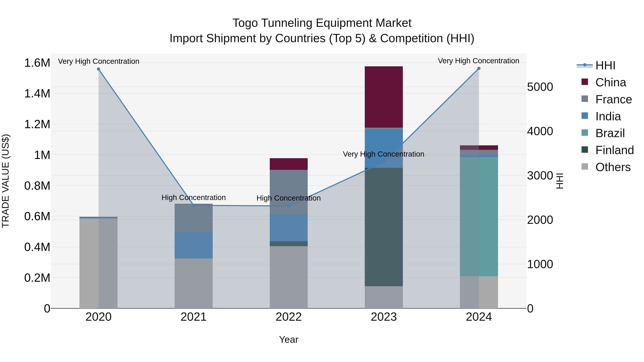Image resolution: width=644 pixels, height=362 pixels.
Task: Toggle the HHI legend entry
Action: [x=605, y=65]
